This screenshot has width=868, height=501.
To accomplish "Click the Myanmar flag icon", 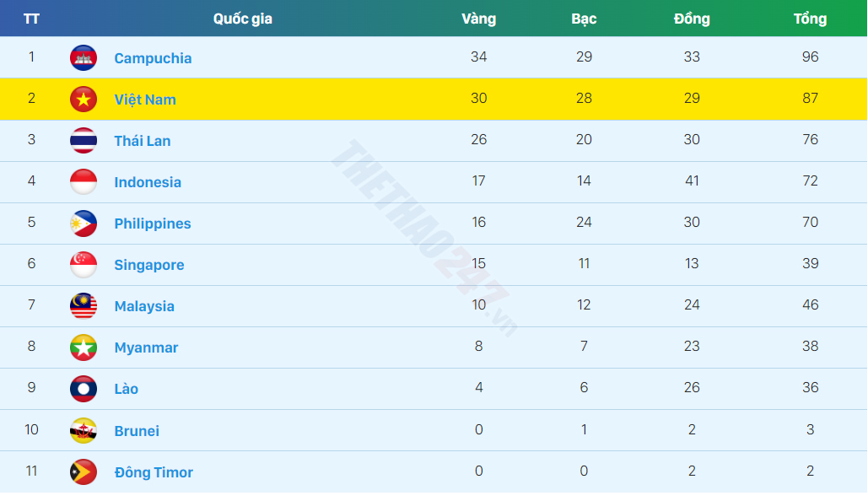I will click(84, 347).
